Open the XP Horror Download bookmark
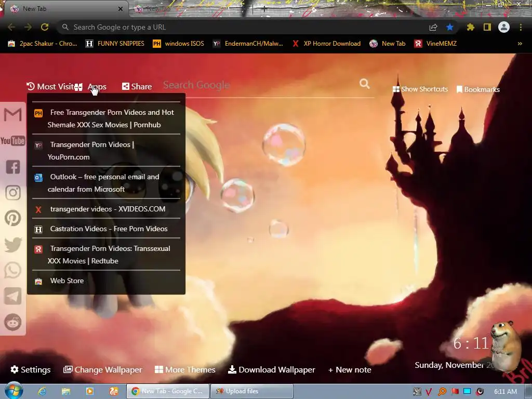This screenshot has width=532, height=399. (x=326, y=44)
